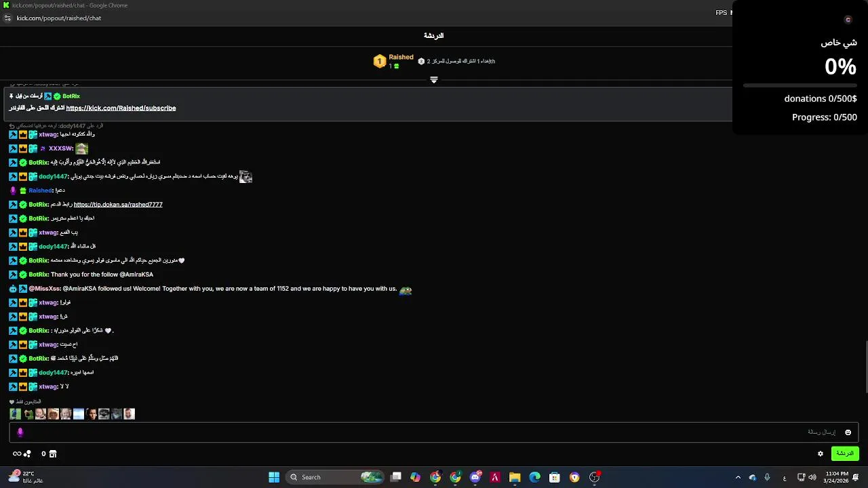
Task: Click the moderator badge on the XXXSW message
Action: tap(13, 148)
